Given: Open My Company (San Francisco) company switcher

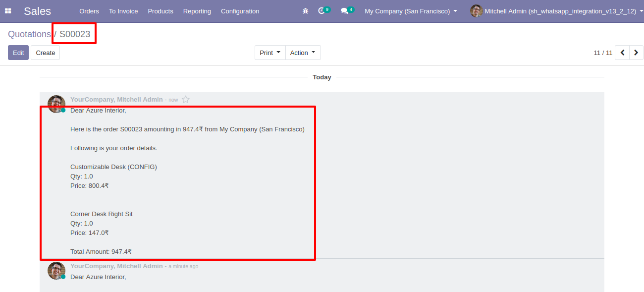Looking at the screenshot, I should point(411,11).
